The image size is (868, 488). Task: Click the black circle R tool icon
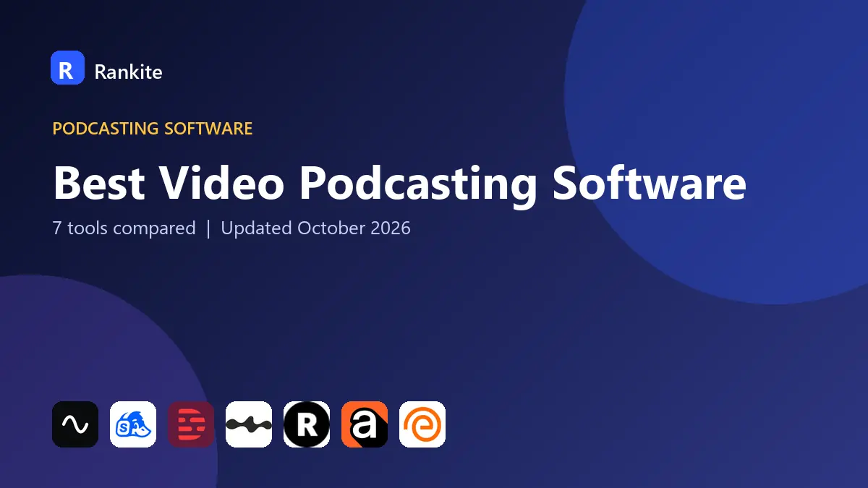click(x=307, y=424)
